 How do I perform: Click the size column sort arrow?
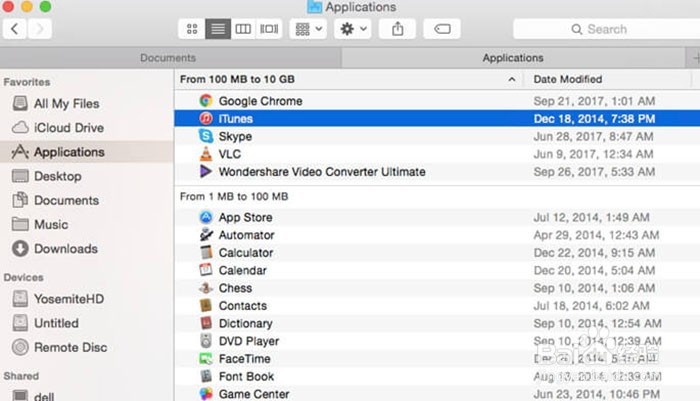pyautogui.click(x=512, y=79)
